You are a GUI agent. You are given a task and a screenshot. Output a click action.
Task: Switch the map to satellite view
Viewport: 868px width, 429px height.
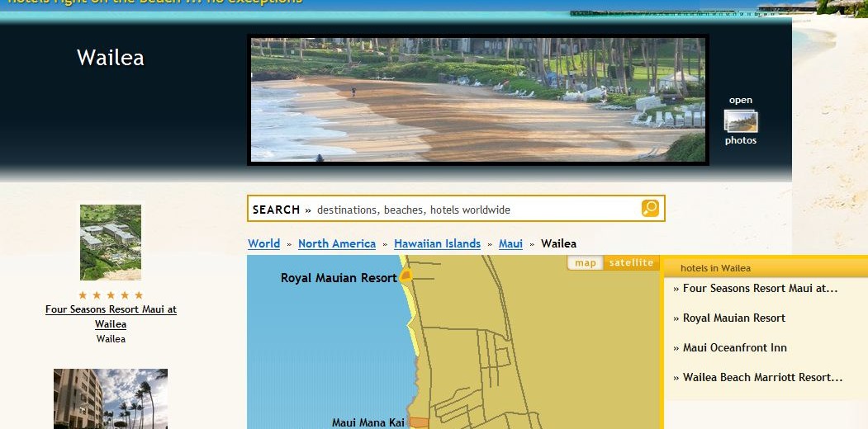tap(631, 263)
